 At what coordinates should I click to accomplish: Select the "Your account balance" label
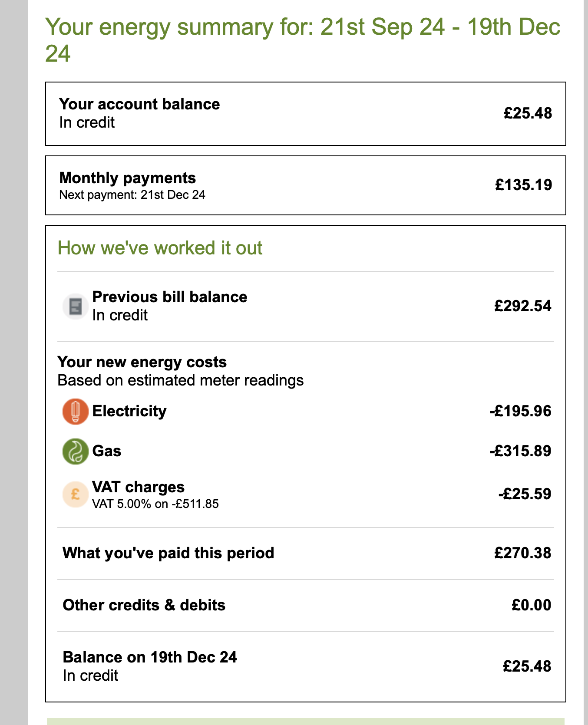point(139,104)
